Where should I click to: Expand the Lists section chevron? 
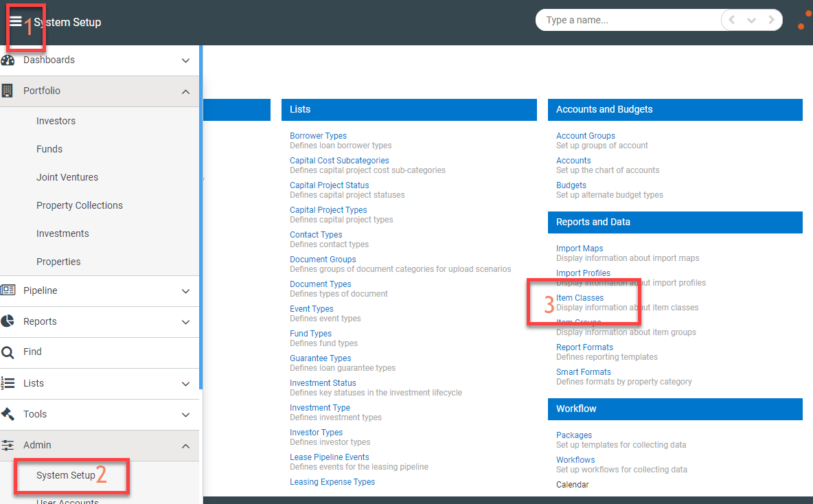pos(185,384)
